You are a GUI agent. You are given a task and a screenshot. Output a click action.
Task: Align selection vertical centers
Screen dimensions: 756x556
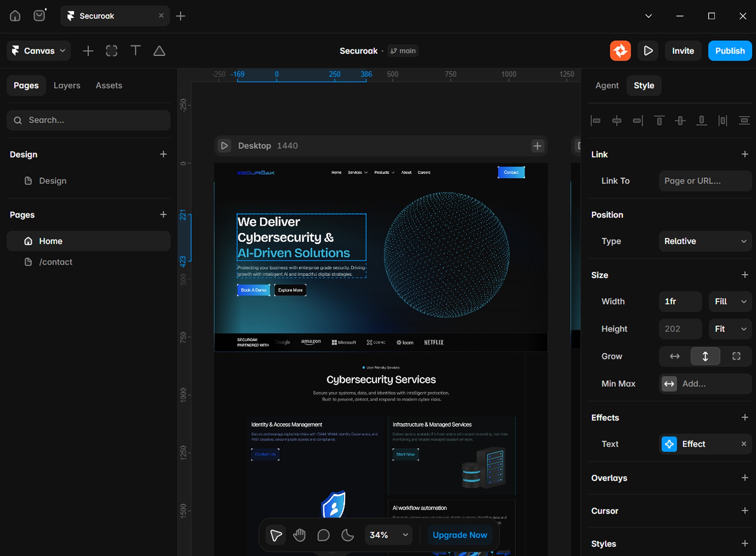click(x=680, y=121)
